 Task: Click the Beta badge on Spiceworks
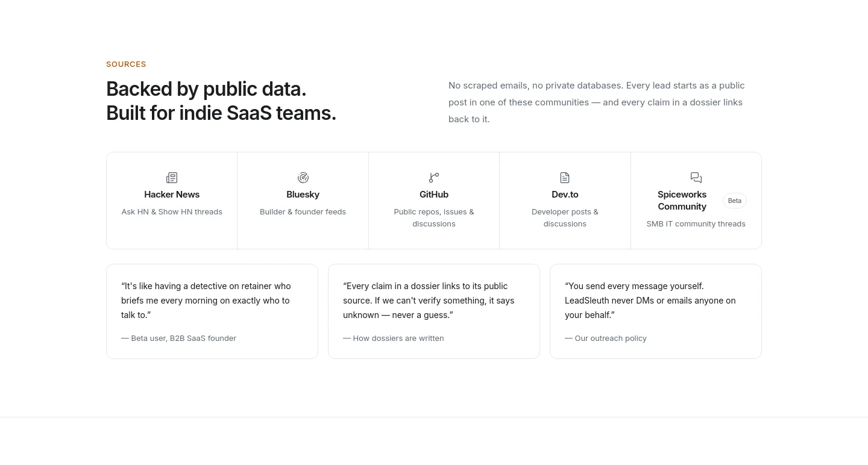735,201
